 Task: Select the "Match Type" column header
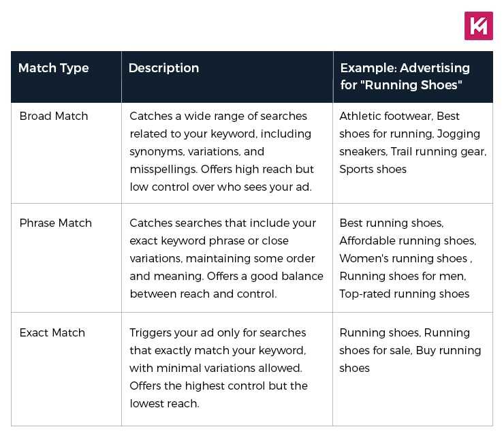(54, 68)
